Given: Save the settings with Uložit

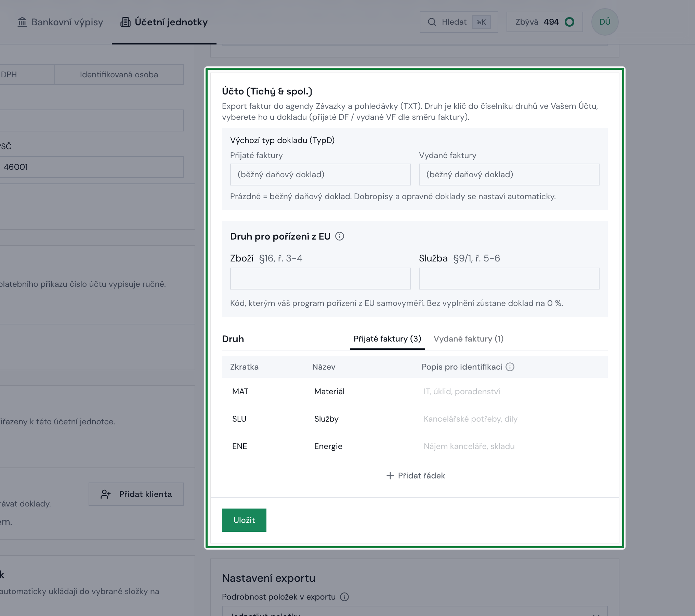Looking at the screenshot, I should 244,520.
